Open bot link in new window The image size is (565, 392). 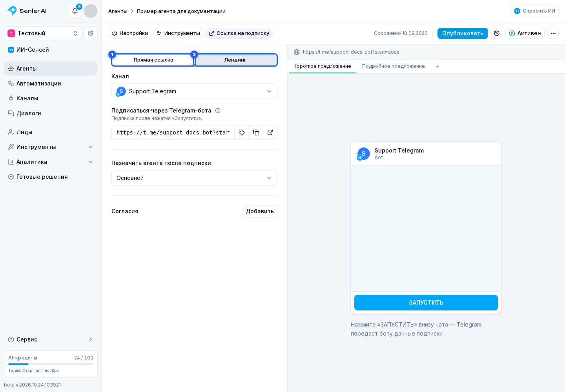(270, 132)
